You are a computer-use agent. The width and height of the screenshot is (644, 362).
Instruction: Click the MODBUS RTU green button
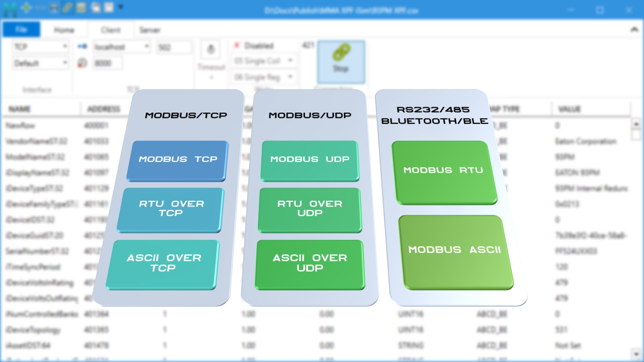point(443,171)
